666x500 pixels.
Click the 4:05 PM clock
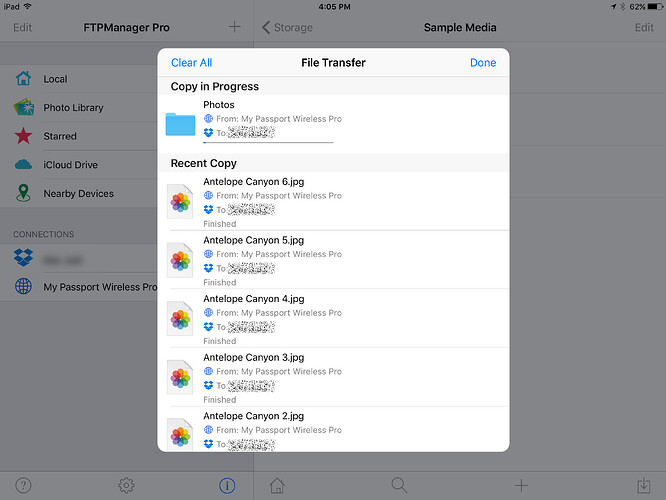point(335,7)
